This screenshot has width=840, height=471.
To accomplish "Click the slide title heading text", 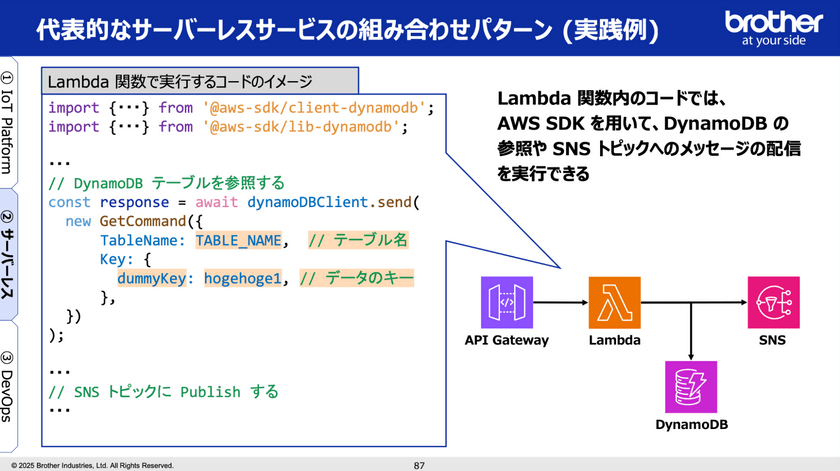I will pos(346,30).
